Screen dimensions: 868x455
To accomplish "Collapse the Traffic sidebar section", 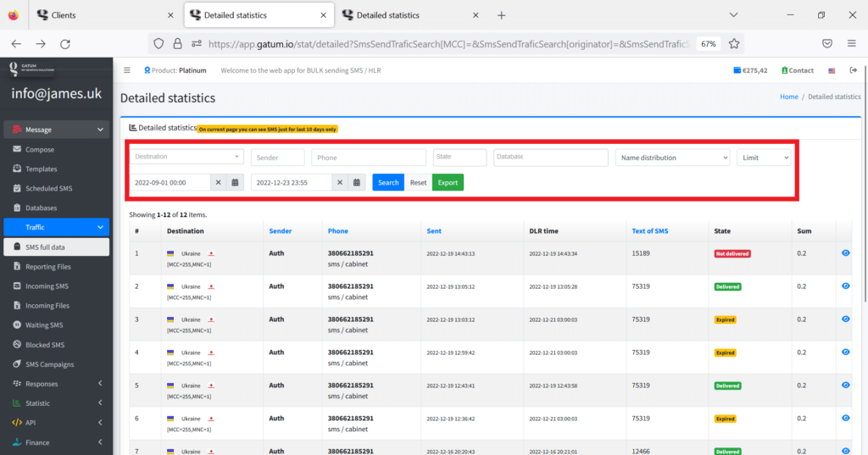I will [x=57, y=227].
